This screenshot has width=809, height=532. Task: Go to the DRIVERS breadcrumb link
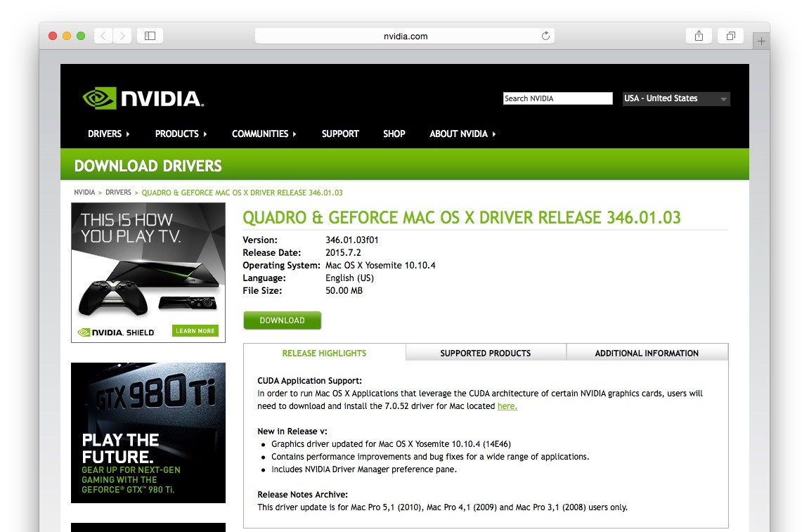click(118, 192)
